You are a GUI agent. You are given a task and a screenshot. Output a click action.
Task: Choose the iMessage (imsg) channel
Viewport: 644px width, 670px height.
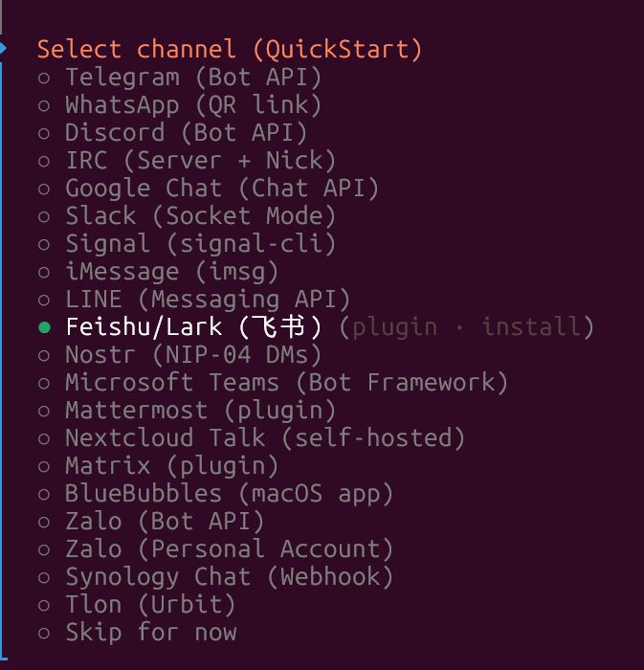point(171,272)
